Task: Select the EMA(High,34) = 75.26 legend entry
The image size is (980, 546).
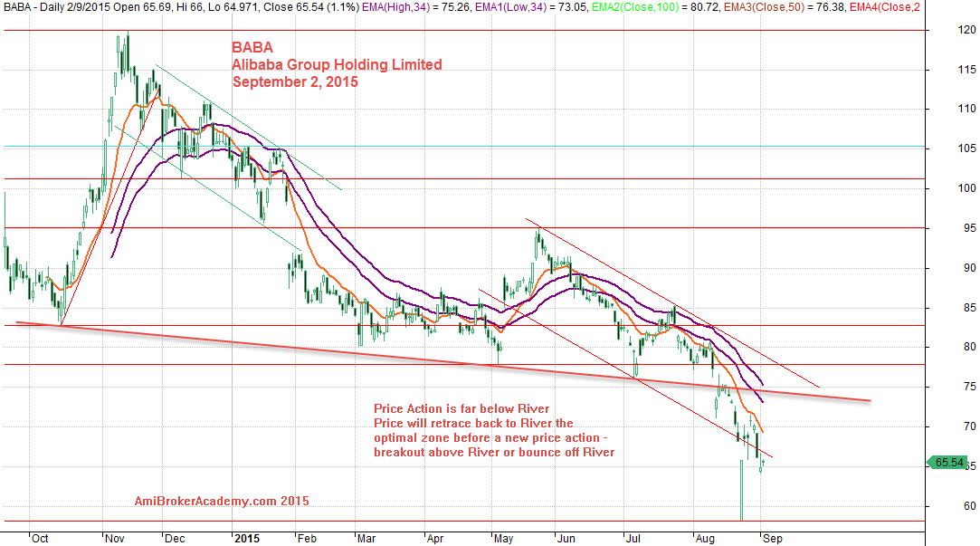Action: 417,7
